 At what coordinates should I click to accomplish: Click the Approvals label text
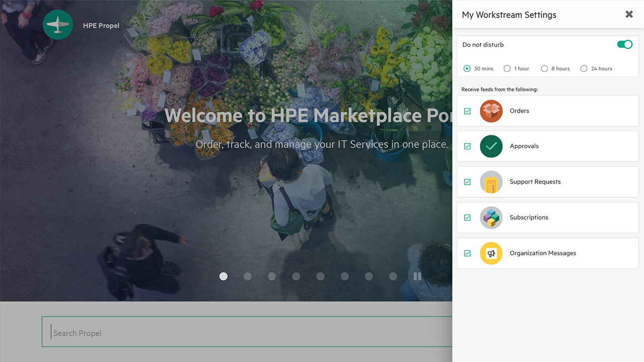pos(524,146)
